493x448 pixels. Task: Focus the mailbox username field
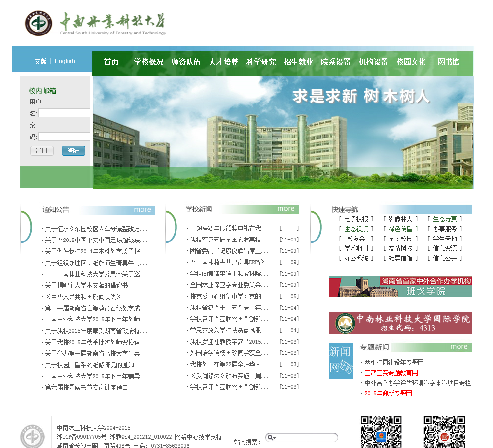64,113
